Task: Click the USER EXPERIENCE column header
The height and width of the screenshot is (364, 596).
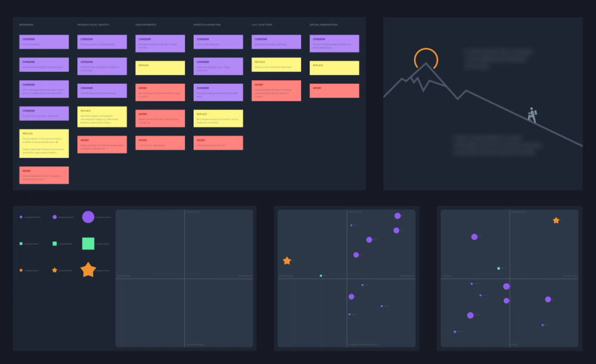Action: (x=145, y=24)
